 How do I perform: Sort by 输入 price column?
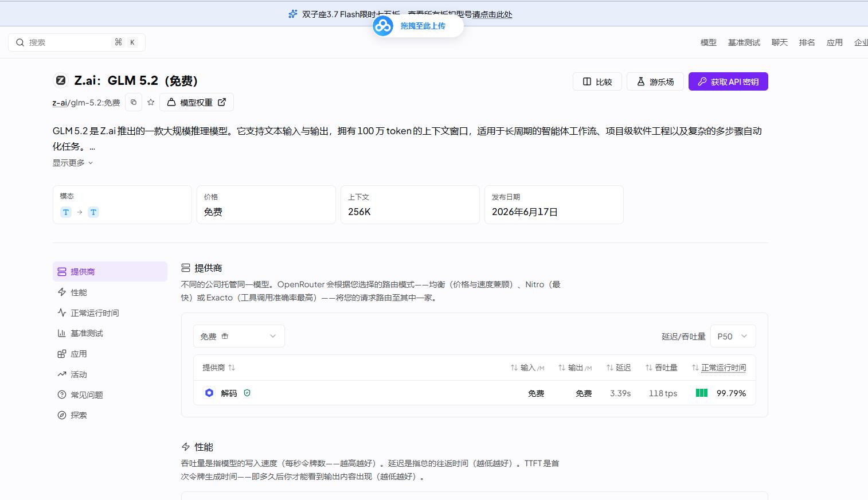click(x=527, y=368)
